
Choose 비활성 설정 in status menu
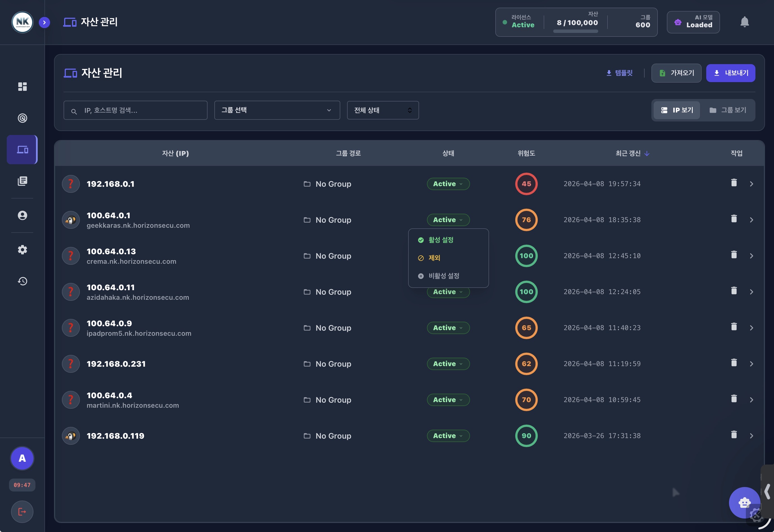pos(444,276)
